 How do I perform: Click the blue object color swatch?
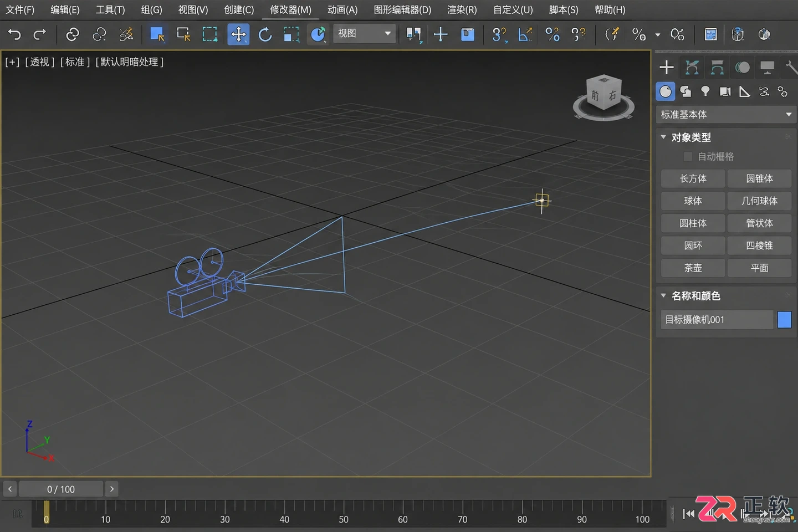(784, 319)
